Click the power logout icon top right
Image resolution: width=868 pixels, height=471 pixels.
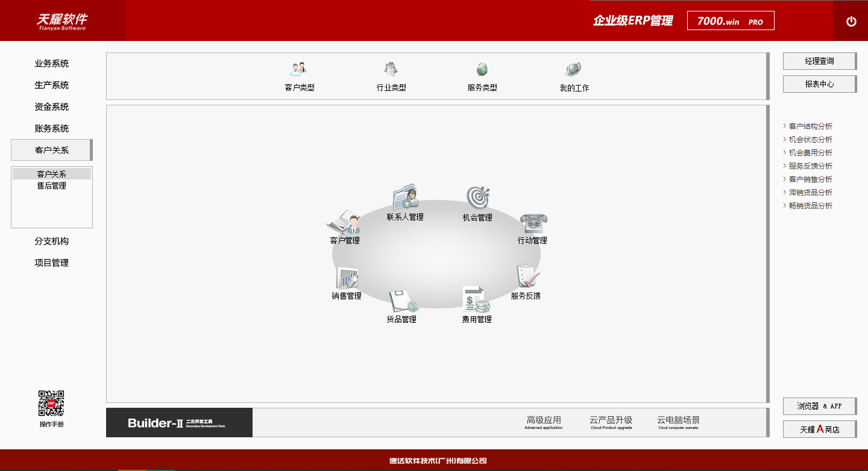click(852, 20)
